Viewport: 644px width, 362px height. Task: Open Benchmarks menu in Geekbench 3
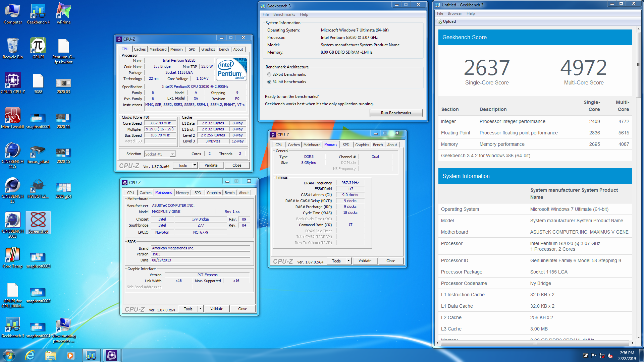(x=284, y=14)
